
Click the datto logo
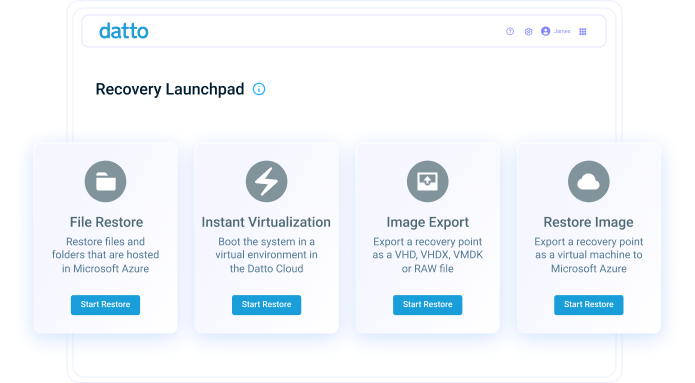(124, 31)
